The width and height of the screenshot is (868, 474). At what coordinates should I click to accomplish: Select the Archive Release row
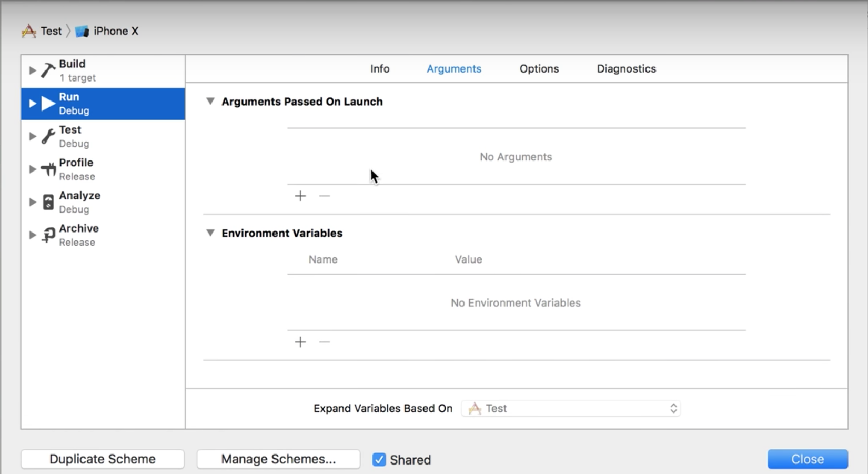tap(103, 235)
